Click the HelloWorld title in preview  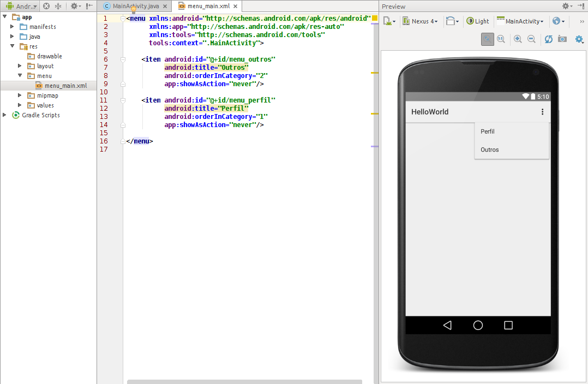(430, 112)
